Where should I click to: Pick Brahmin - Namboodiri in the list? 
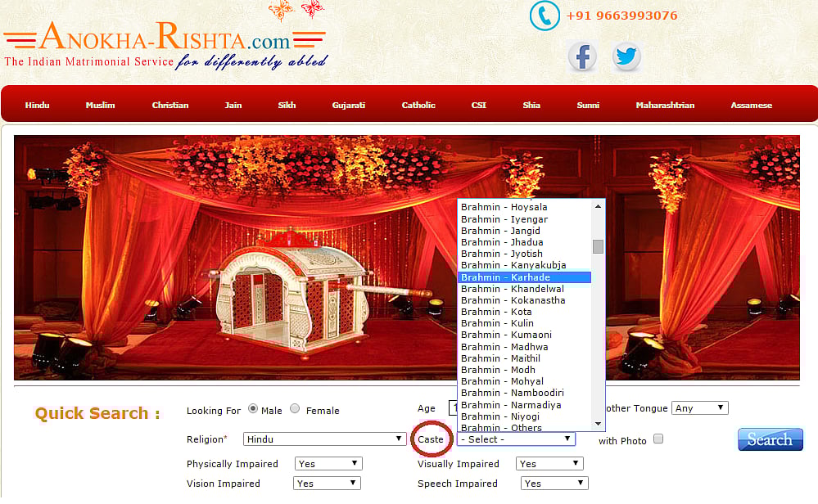pos(512,393)
